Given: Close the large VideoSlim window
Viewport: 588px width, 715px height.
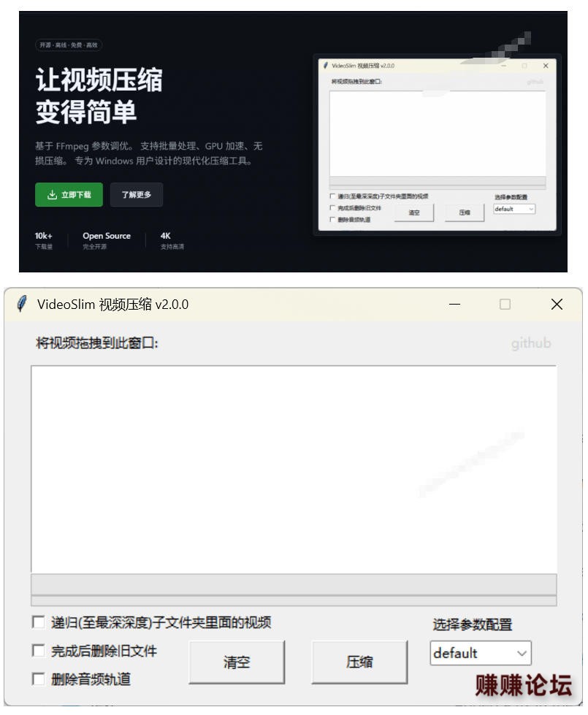Looking at the screenshot, I should point(557,304).
